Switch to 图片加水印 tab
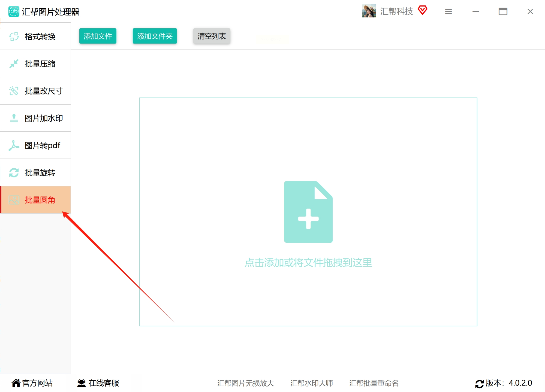 tap(44, 118)
